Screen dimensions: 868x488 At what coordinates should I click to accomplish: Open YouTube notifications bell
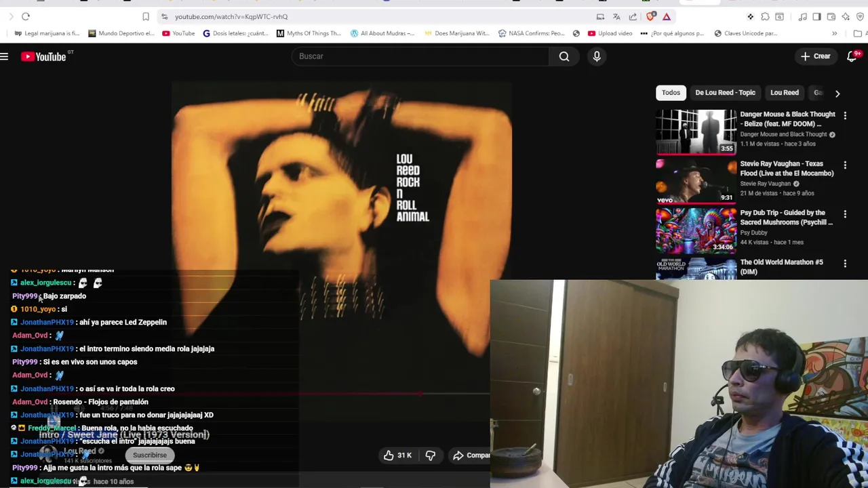[853, 56]
